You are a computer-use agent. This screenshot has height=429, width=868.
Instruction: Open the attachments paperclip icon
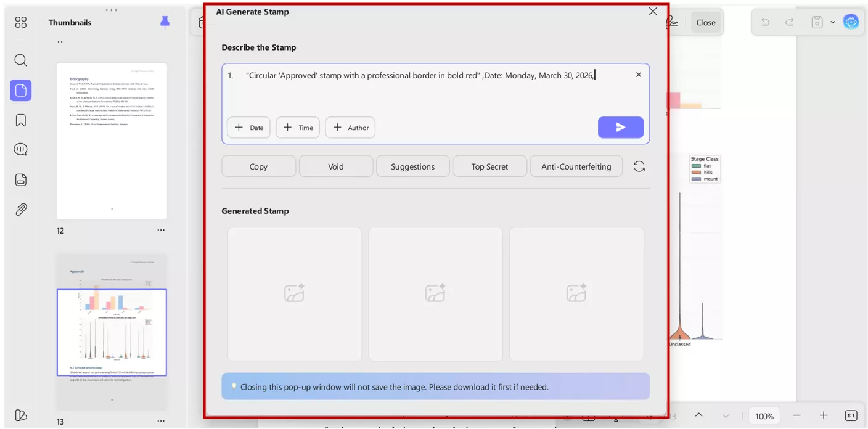21,210
